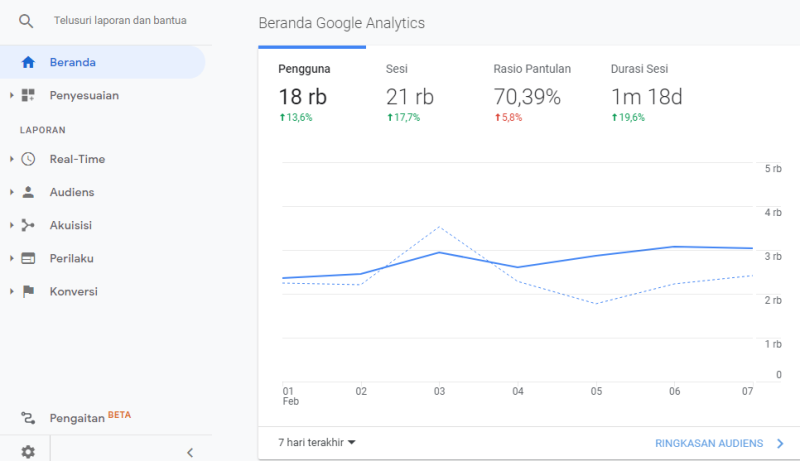Click the 19,6% session duration change

tap(628, 117)
